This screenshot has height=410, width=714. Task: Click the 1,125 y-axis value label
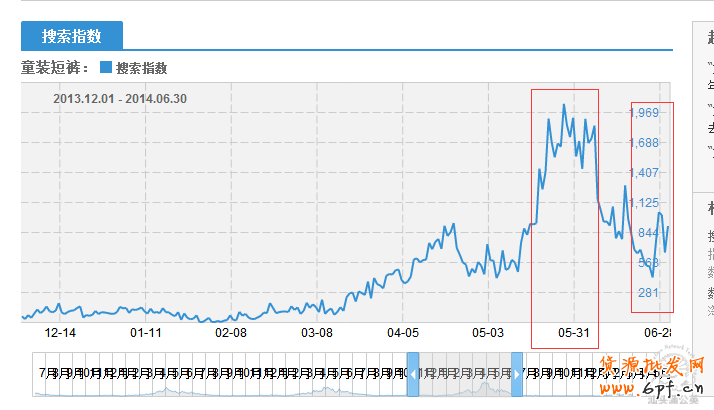pos(643,203)
